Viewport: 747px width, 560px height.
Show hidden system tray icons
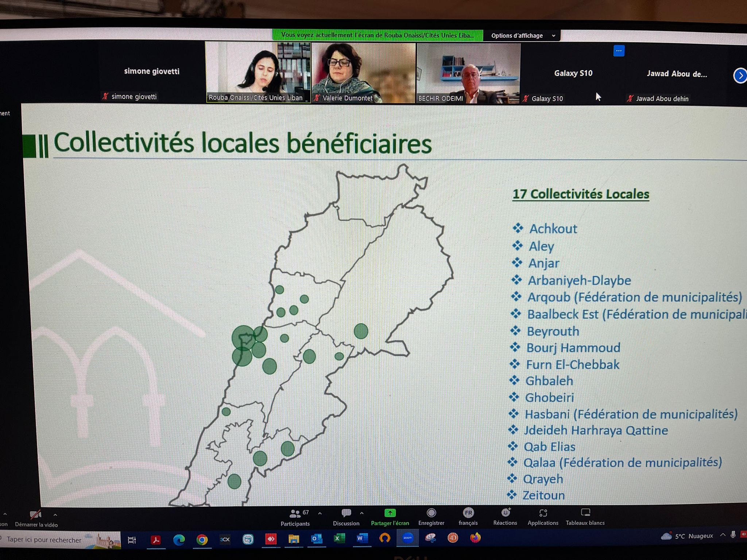(723, 535)
